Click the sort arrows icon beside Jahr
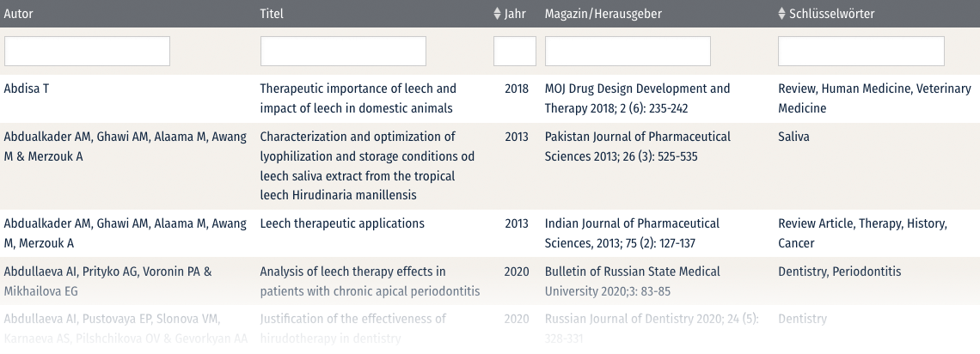 (497, 14)
